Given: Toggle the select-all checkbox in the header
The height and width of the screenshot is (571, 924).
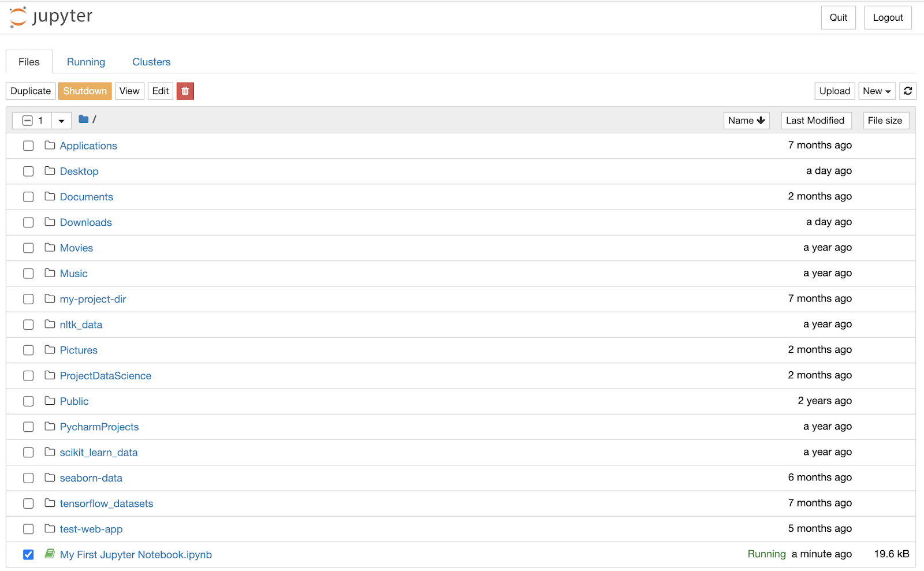Looking at the screenshot, I should pyautogui.click(x=27, y=121).
